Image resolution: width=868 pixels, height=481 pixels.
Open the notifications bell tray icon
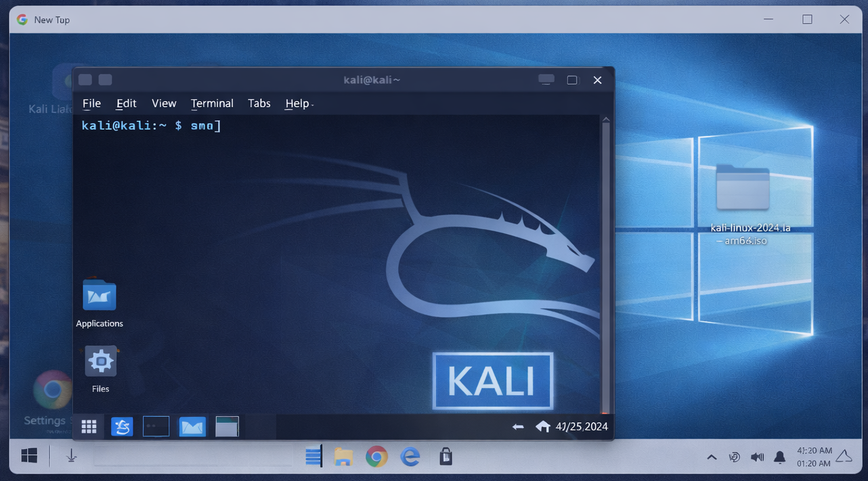780,458
